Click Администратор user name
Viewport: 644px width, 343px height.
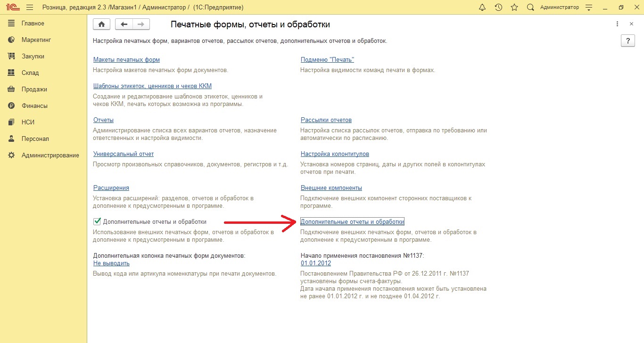click(559, 8)
